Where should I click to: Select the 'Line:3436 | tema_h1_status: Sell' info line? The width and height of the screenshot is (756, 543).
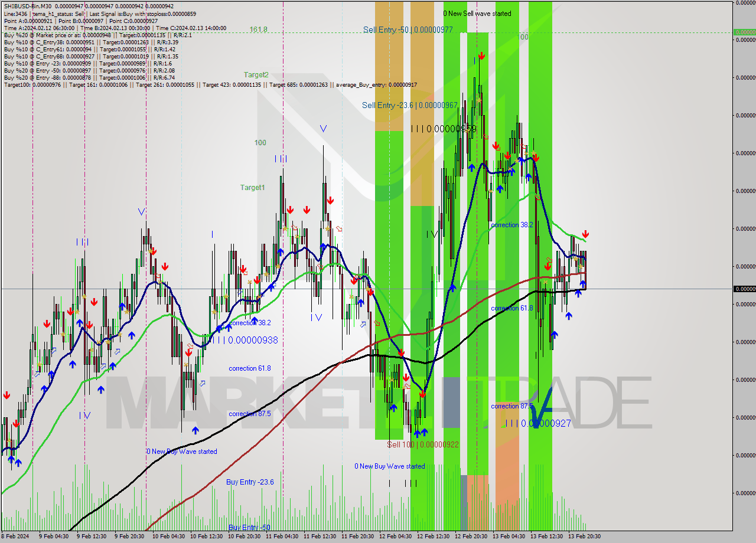tap(100, 14)
